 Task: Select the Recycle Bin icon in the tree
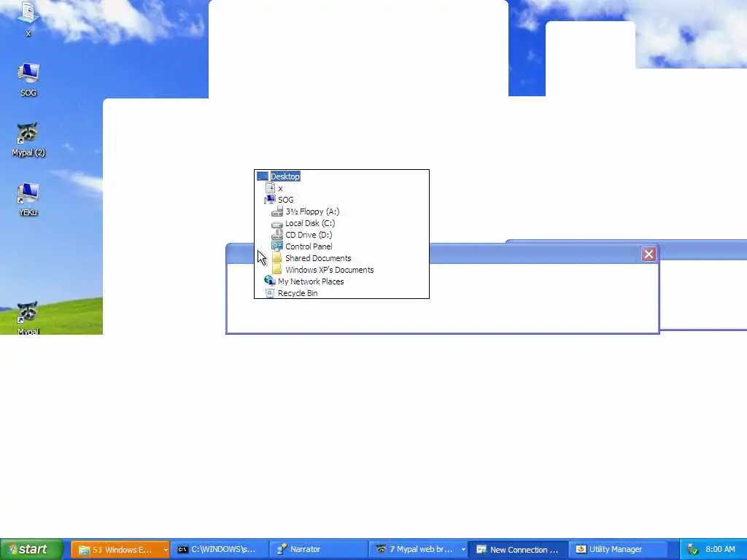(x=270, y=293)
